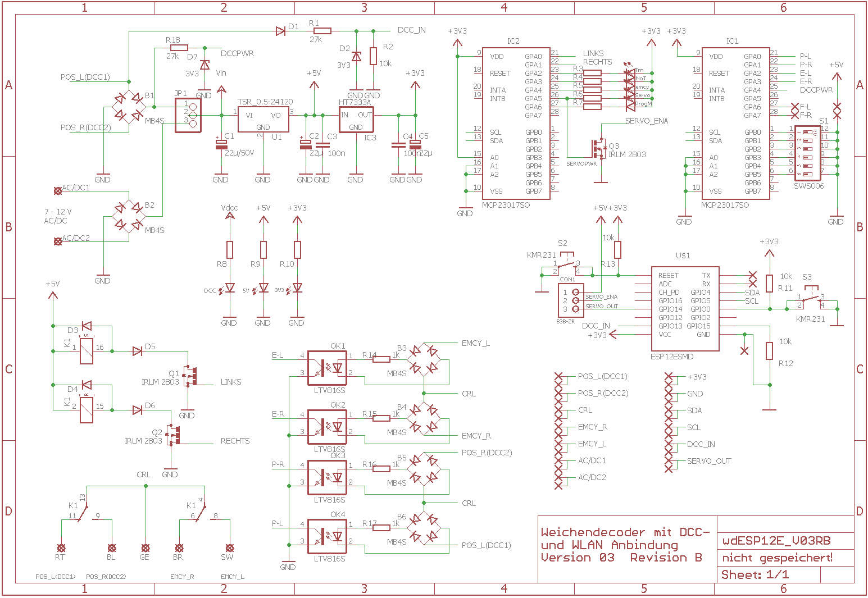Click the '7 - 12 V' supply note
This screenshot has height=598, width=868.
(x=58, y=212)
